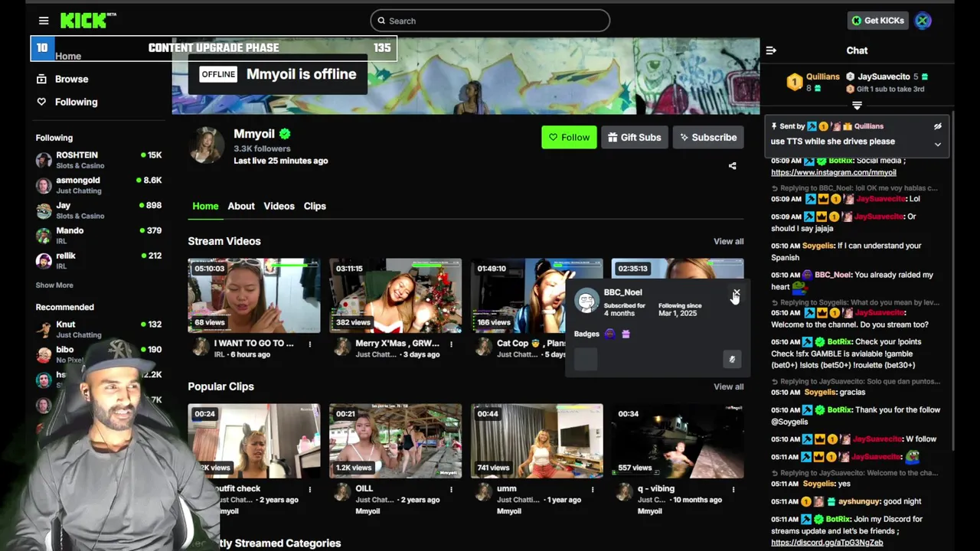This screenshot has width=980, height=551.
Task: Expand Following list with Show more
Action: click(54, 285)
